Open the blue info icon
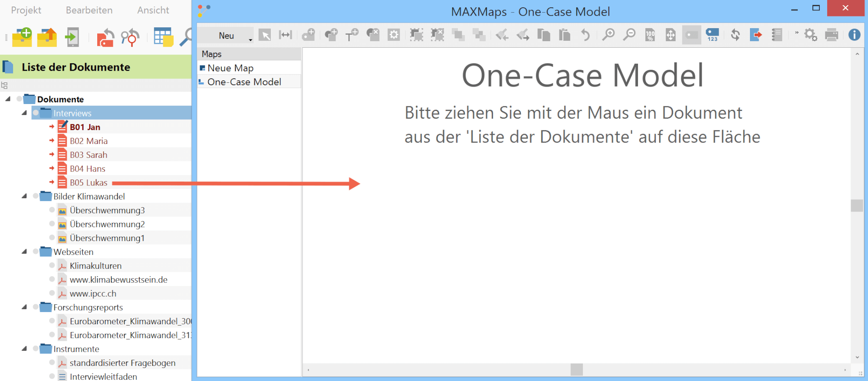 coord(854,35)
